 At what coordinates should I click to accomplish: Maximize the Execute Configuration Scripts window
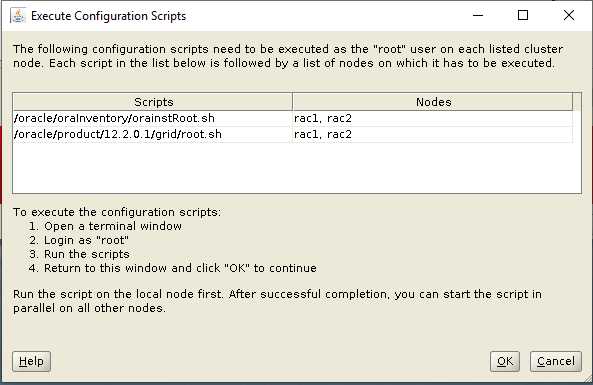523,16
